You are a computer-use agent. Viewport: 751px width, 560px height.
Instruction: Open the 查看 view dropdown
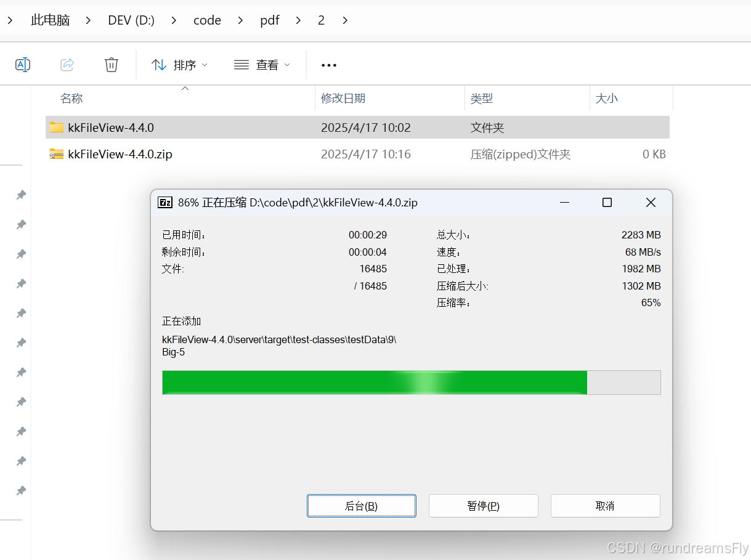tap(262, 65)
